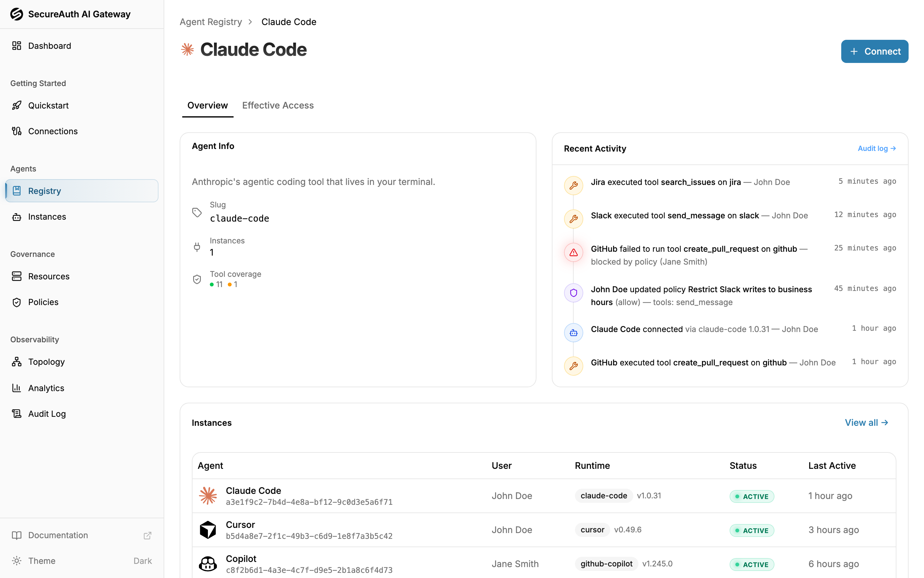The width and height of the screenshot is (924, 578).
Task: Click warning icon for failed GitHub activity
Action: pyautogui.click(x=574, y=252)
